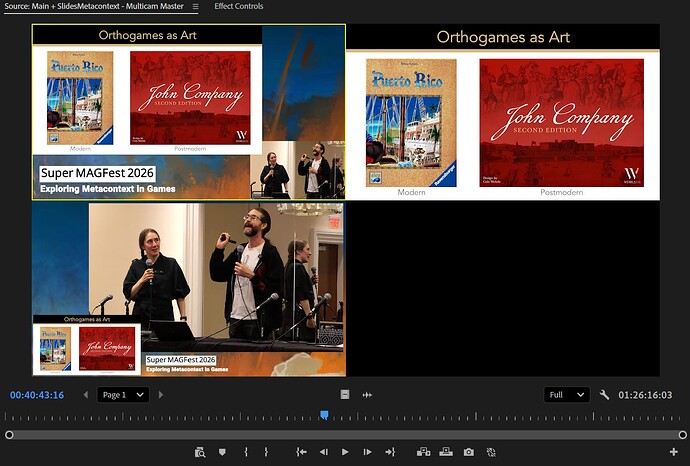Select the empty black camera angle
The image size is (690, 466).
(503, 289)
